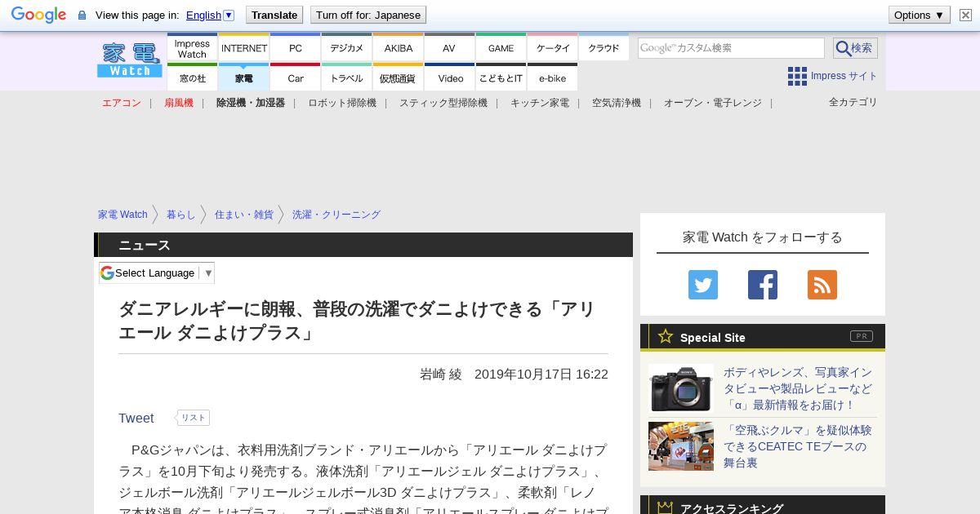This screenshot has width=980, height=514.
Task: Open the デジカメ tab
Action: [346, 47]
